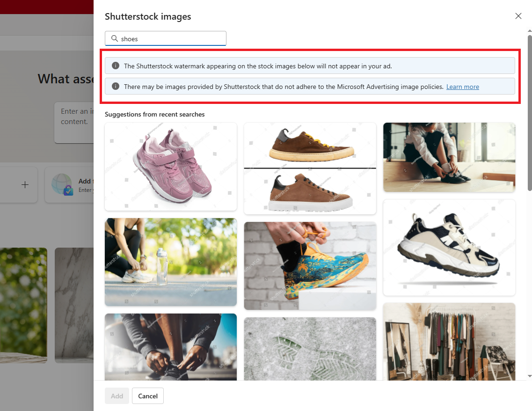Choose the teal shoe with orange laces photo

point(310,265)
